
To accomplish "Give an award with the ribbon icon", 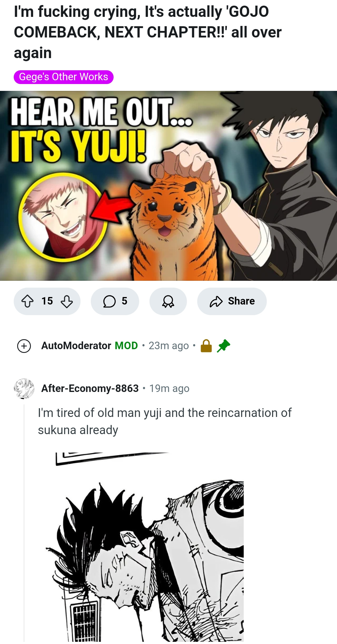I will [168, 301].
